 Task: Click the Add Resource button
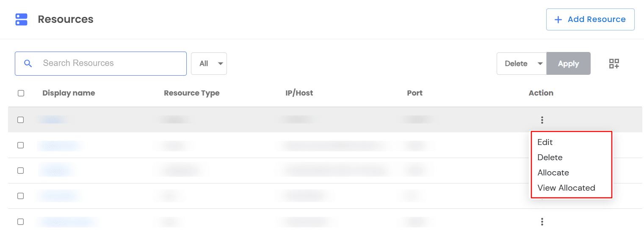tap(590, 19)
